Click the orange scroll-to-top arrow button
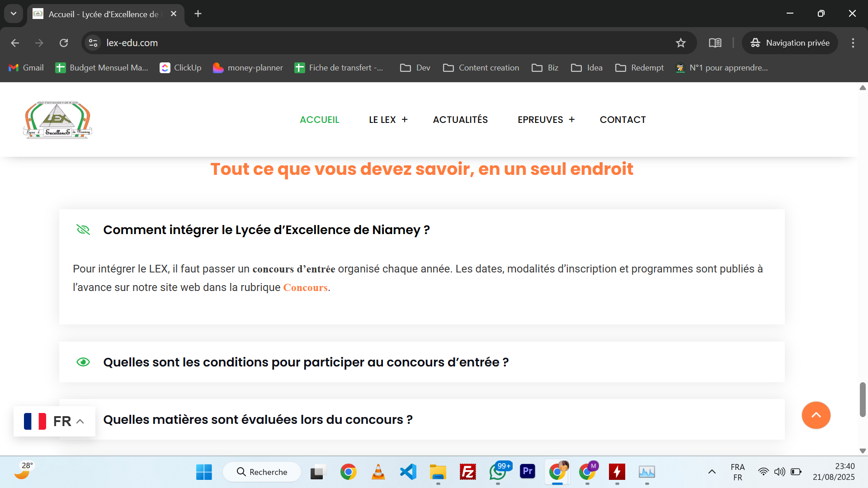 pyautogui.click(x=816, y=415)
